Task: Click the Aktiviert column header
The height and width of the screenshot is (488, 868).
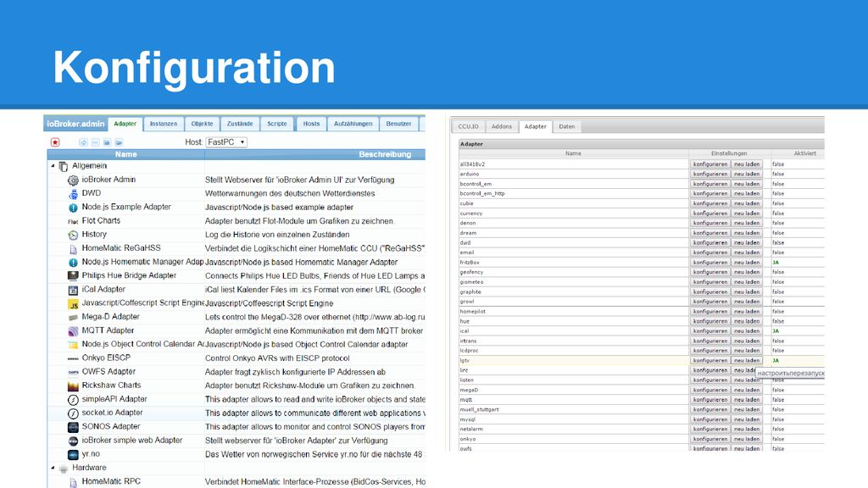Action: click(x=804, y=154)
